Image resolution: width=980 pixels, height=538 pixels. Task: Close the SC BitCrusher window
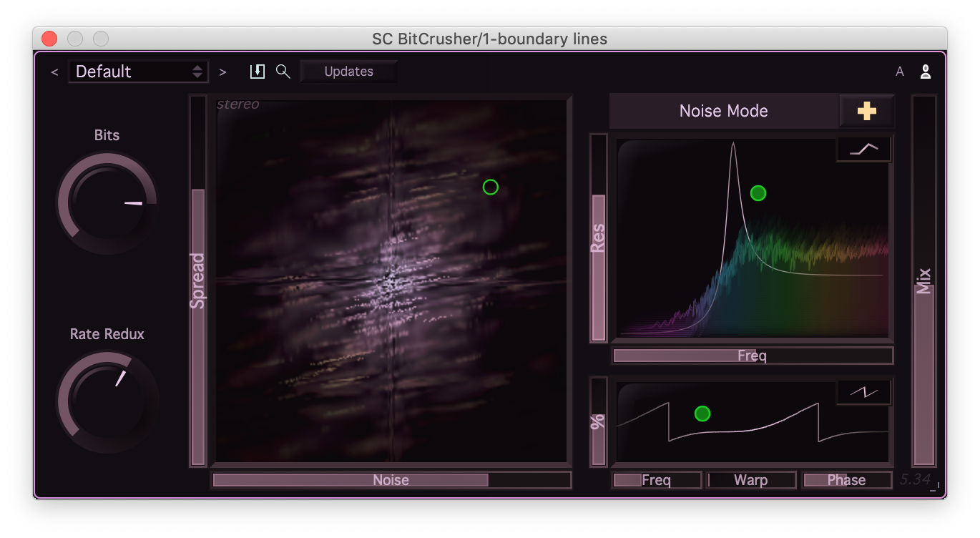(x=49, y=39)
